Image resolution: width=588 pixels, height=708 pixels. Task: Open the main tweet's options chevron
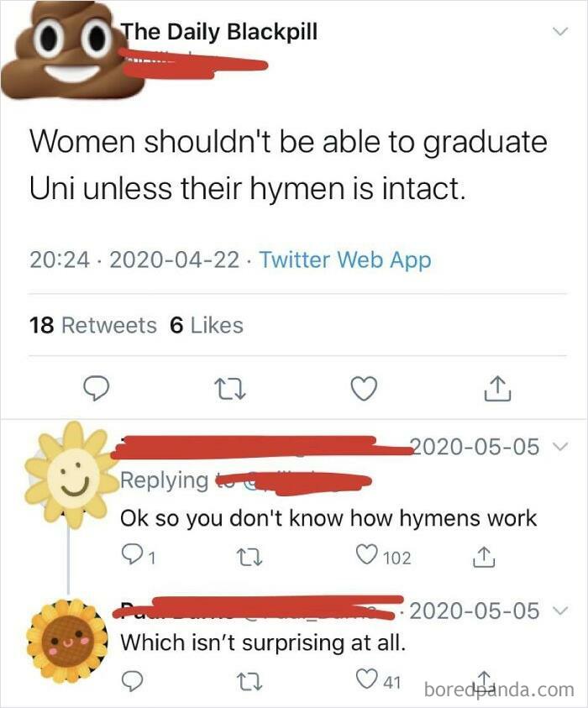(561, 29)
